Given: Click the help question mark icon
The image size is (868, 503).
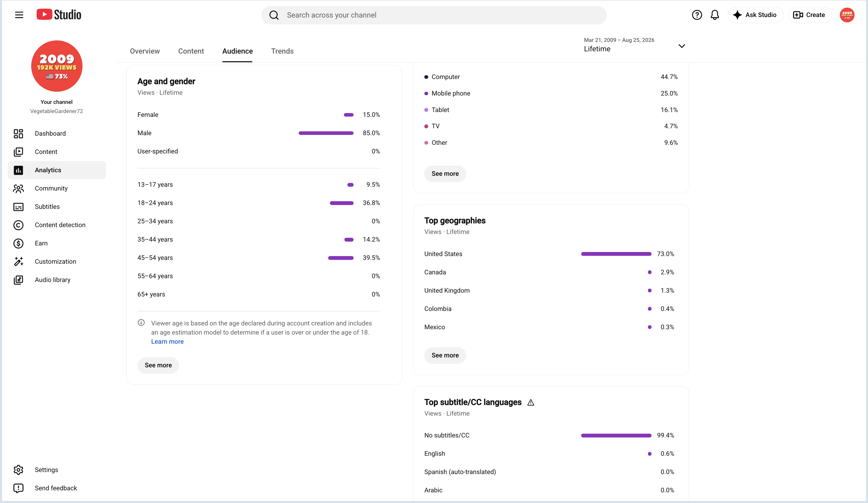Looking at the screenshot, I should click(x=697, y=15).
